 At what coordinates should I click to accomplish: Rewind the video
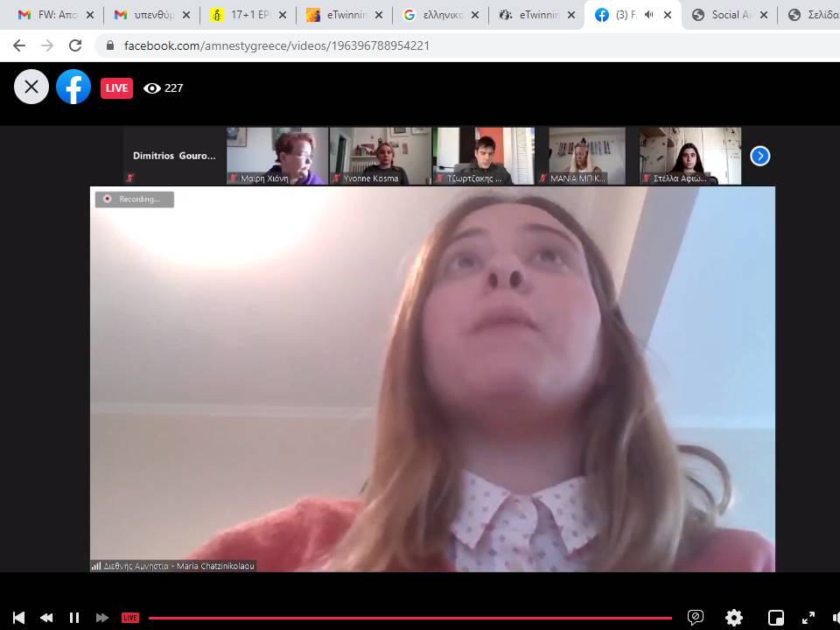pos(46,618)
